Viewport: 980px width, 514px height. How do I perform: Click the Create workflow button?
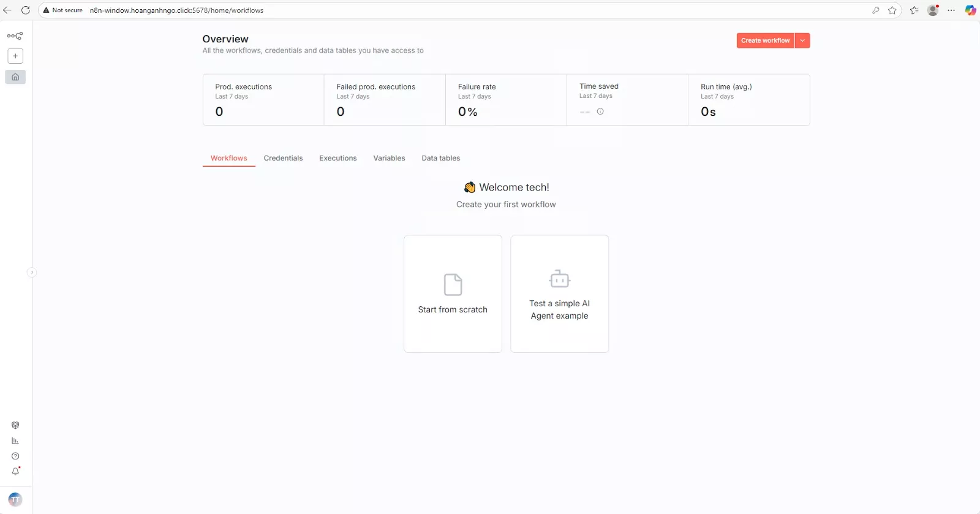(765, 40)
